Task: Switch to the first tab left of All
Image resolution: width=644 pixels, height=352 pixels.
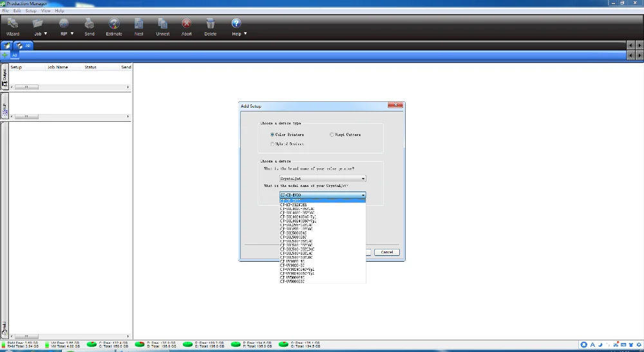Action: tap(7, 46)
